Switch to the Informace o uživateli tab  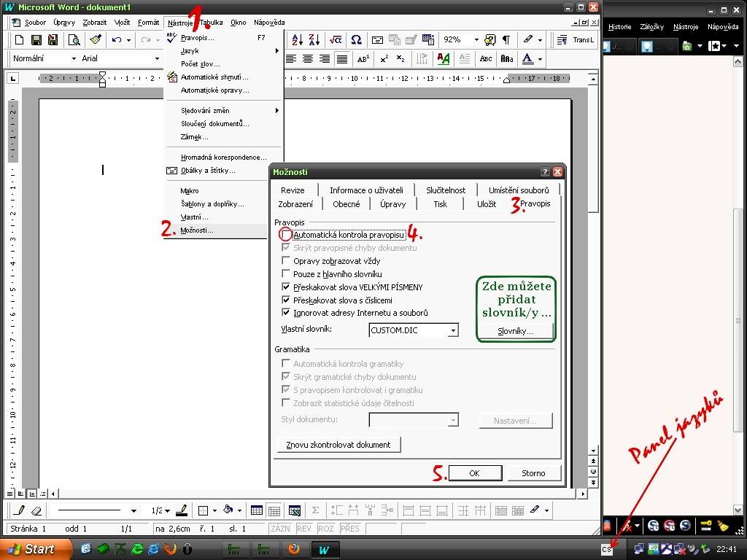(366, 190)
